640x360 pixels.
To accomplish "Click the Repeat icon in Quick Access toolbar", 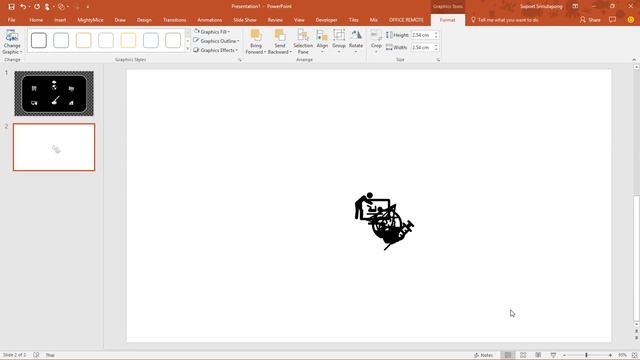I will [x=37, y=7].
